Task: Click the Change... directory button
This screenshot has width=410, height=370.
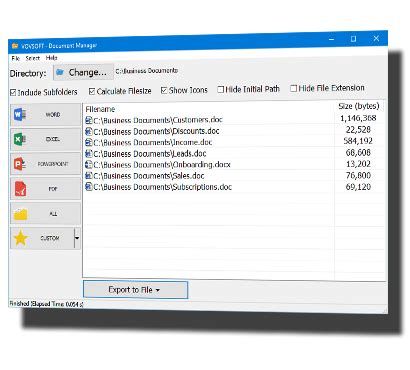Action: (x=83, y=72)
